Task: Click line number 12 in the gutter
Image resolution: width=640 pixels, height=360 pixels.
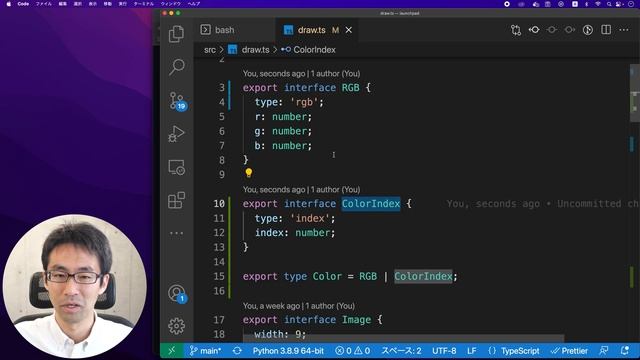Action: [x=219, y=233]
